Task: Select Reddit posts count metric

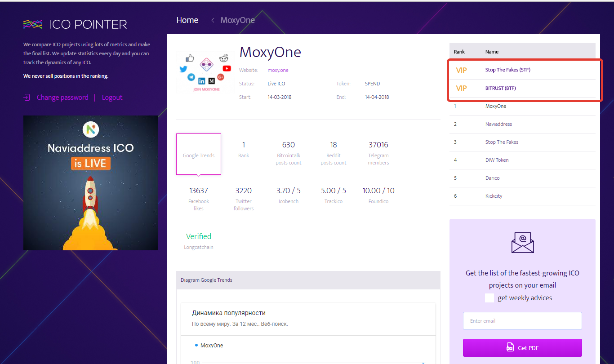Action: (x=334, y=153)
